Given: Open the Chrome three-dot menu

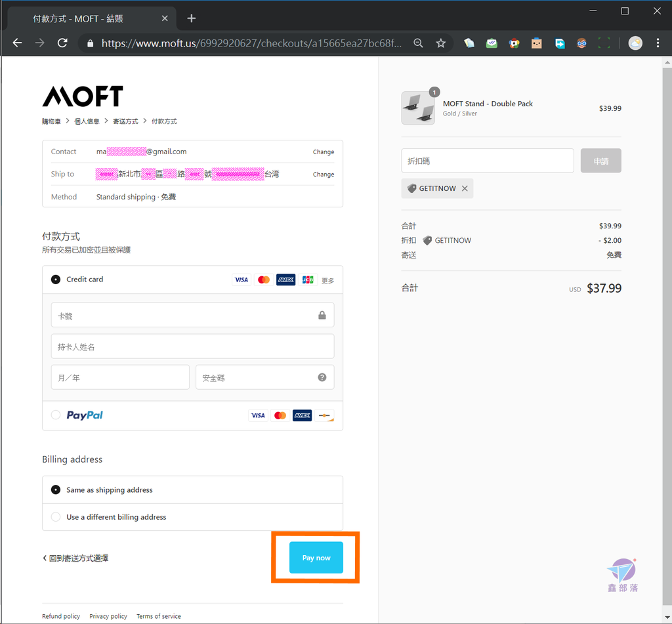Looking at the screenshot, I should point(658,43).
